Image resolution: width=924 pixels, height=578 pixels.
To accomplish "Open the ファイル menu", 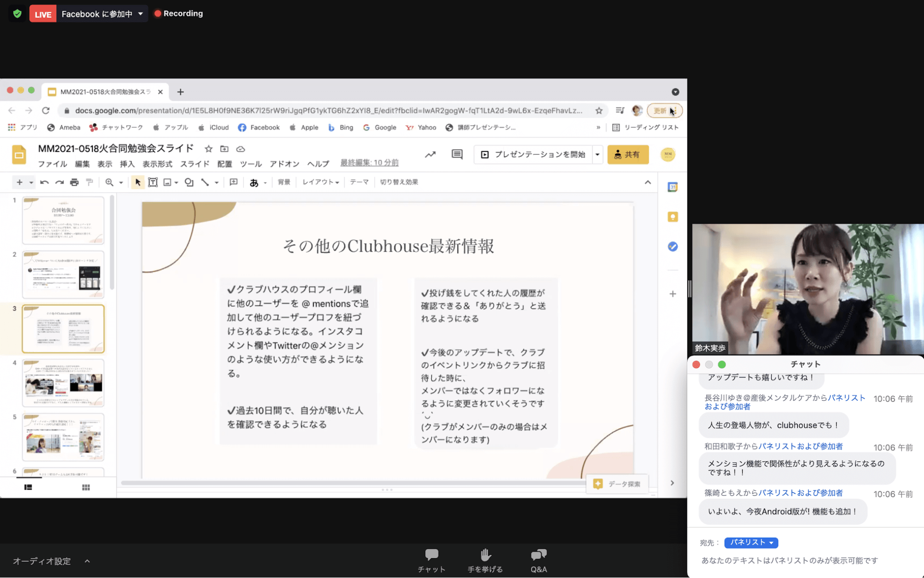I will (x=52, y=164).
